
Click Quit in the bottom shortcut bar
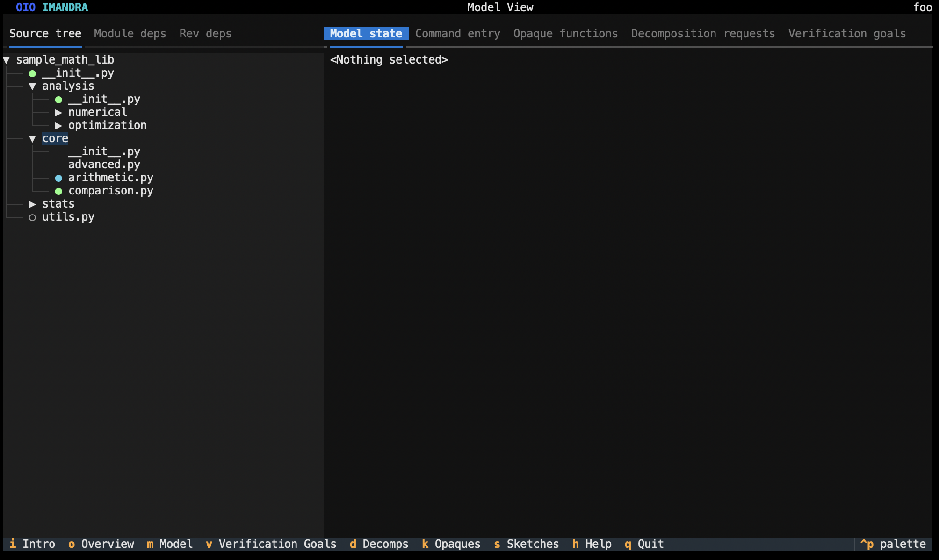pos(643,544)
